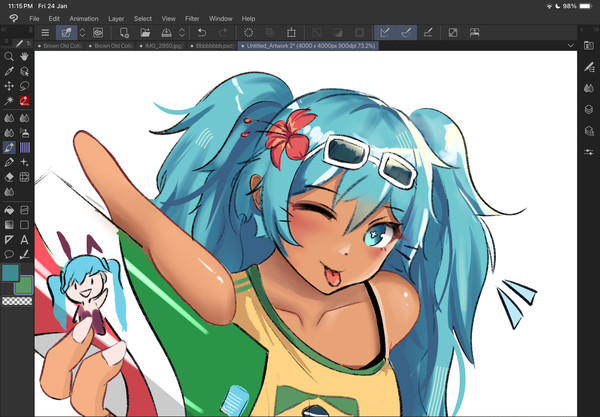Open the Layer menu

(116, 18)
